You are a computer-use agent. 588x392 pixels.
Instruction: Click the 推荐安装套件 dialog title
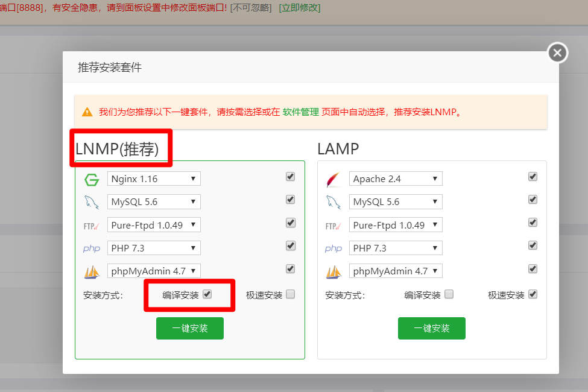(110, 68)
